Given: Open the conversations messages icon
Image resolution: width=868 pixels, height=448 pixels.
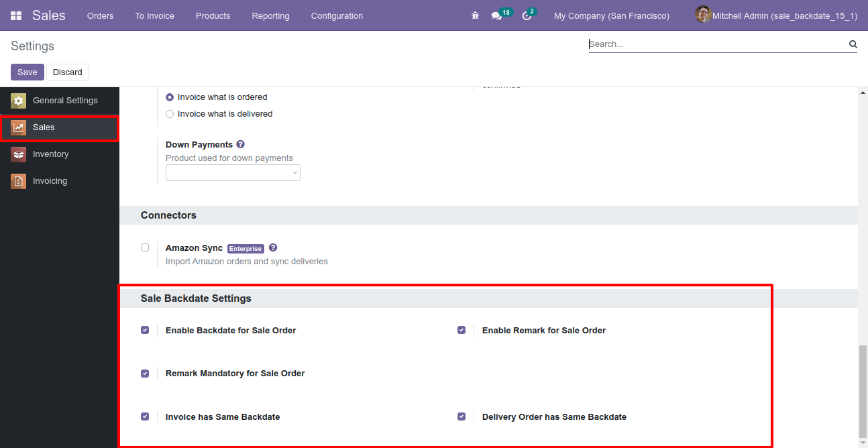Looking at the screenshot, I should click(496, 16).
